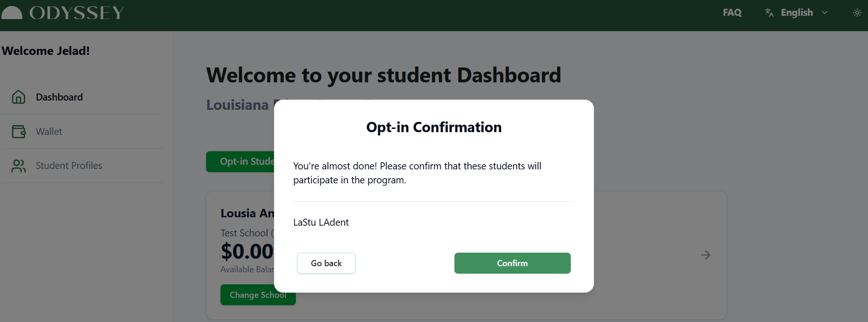Open the English language dropdown
Viewport: 868px width, 322px height.
(796, 13)
